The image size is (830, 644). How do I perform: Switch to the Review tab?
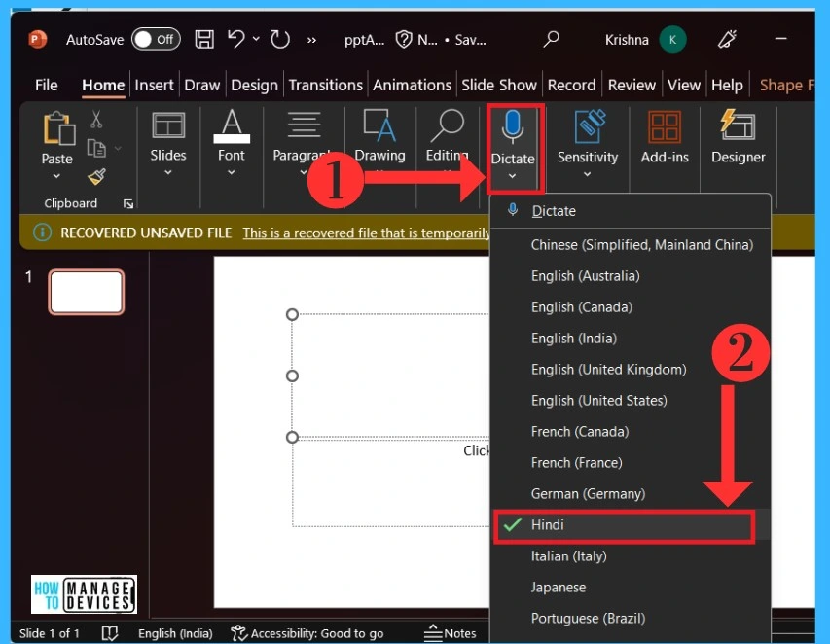(x=632, y=86)
